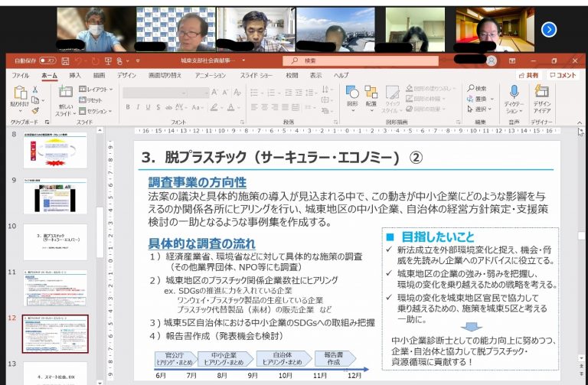The width and height of the screenshot is (588, 385).
Task: Switch to the アニメーション tab
Action: click(211, 75)
